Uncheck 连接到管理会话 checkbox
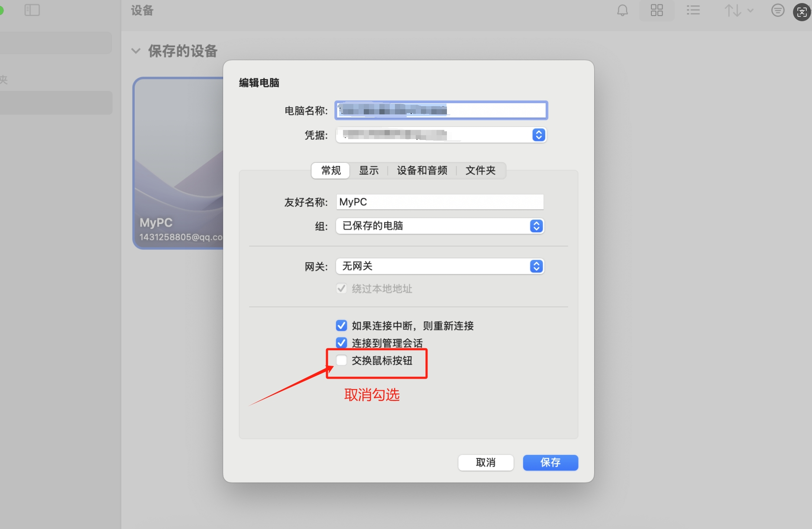812x529 pixels. (x=342, y=343)
